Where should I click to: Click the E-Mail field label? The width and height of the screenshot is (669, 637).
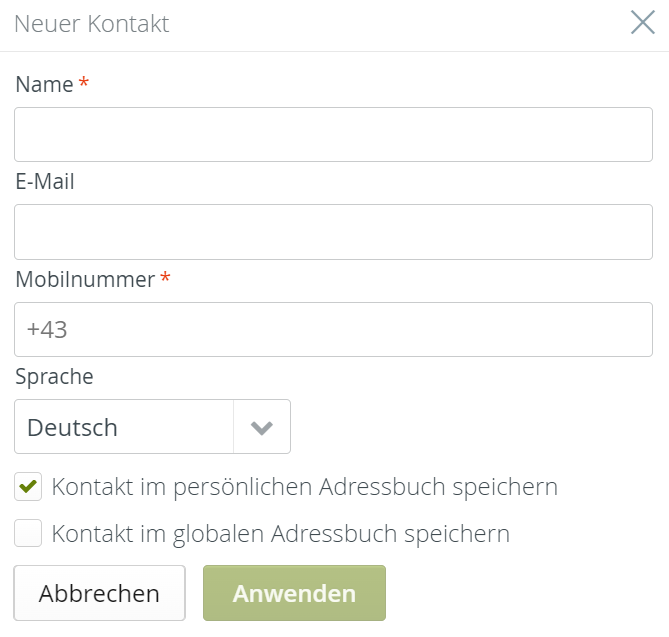[45, 182]
